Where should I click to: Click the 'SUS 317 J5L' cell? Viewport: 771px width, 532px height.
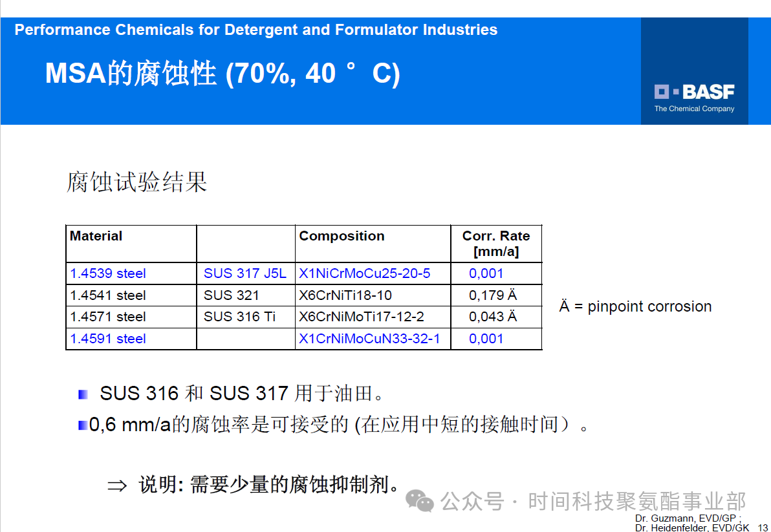[245, 273]
